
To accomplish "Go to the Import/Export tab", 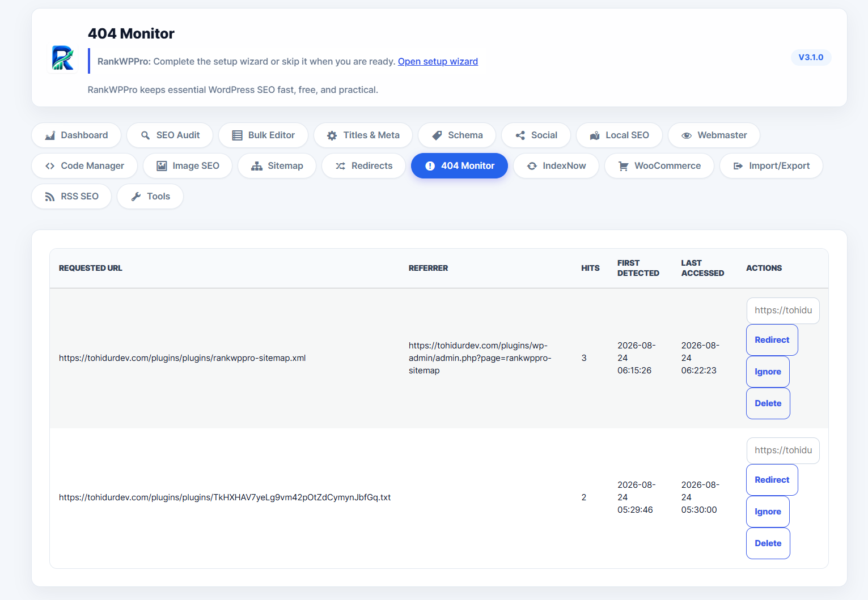I will click(x=772, y=166).
